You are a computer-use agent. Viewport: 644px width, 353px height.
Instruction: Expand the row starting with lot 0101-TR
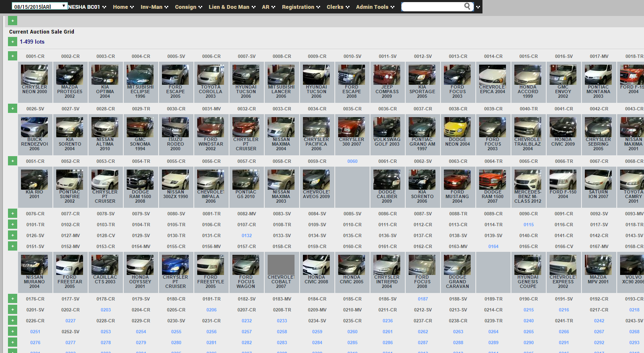coord(13,225)
